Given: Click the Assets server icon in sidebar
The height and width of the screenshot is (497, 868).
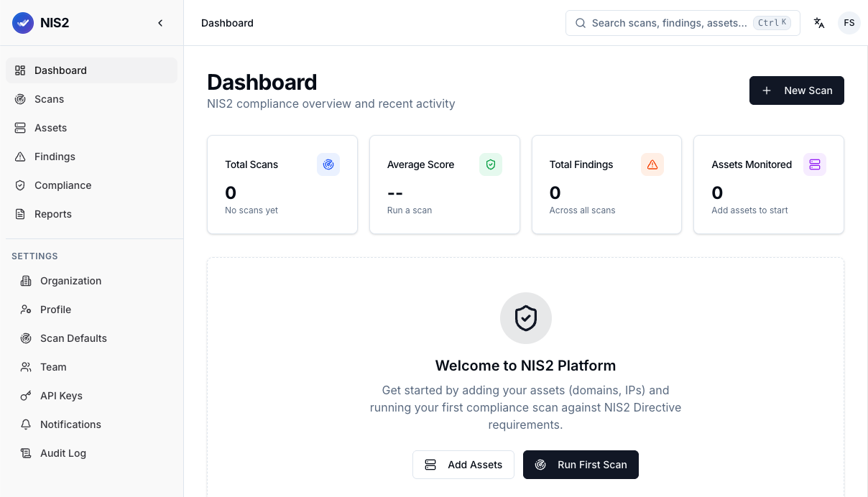Looking at the screenshot, I should (x=20, y=128).
